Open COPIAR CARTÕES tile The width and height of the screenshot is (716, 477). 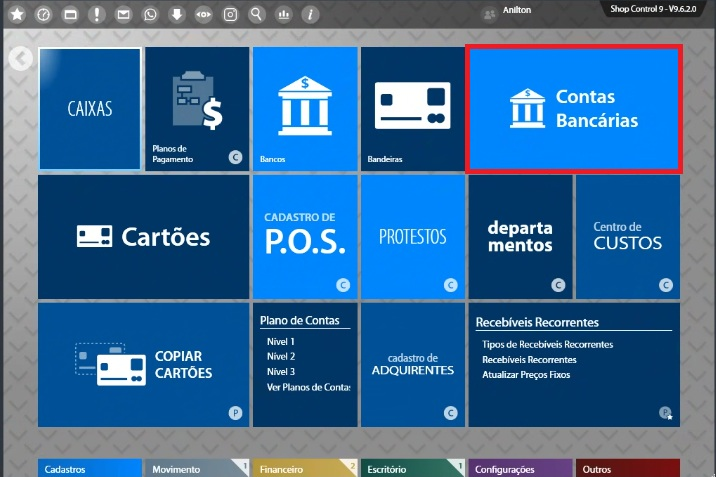coord(143,365)
